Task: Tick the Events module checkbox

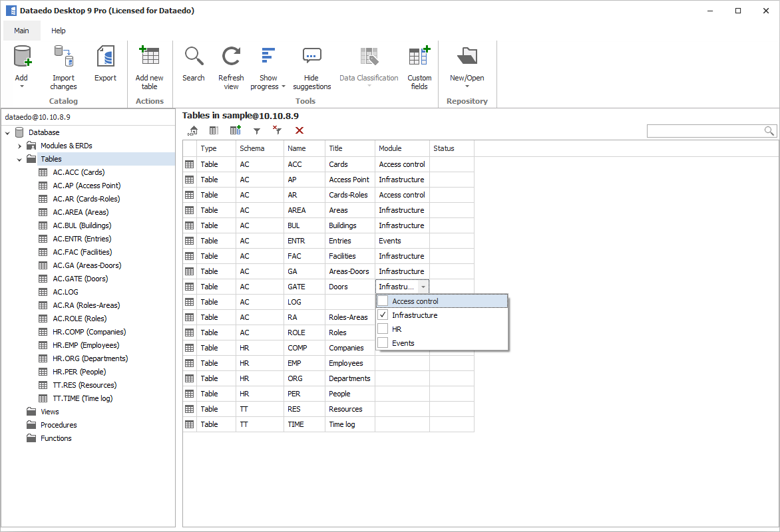Action: click(383, 343)
